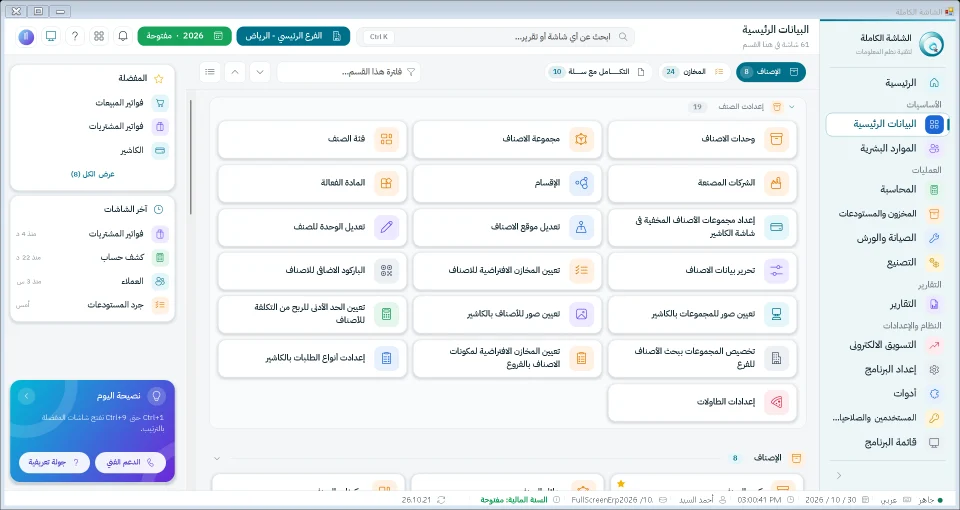Open the apps grid icon in header
Viewport: 960px width, 510px height.
(x=99, y=36)
